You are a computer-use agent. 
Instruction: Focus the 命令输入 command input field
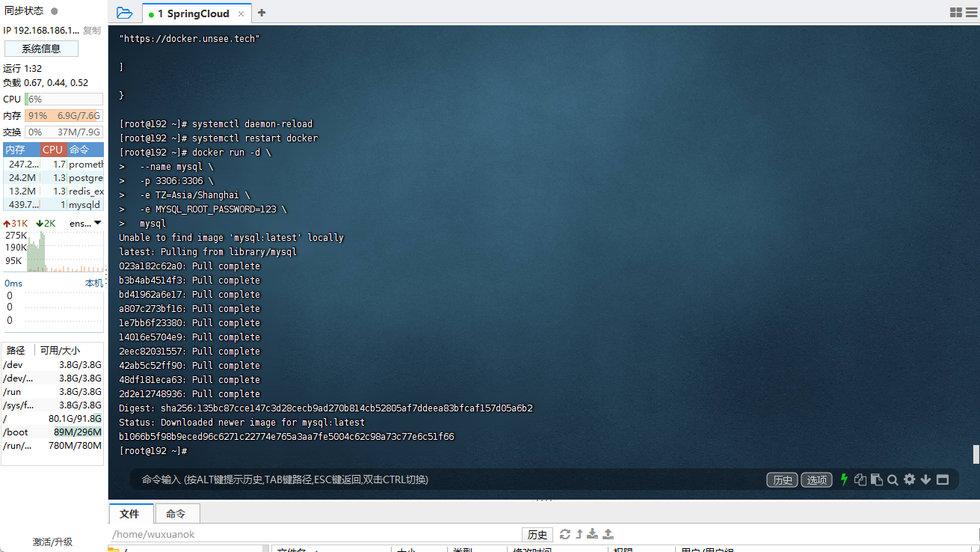pos(449,479)
